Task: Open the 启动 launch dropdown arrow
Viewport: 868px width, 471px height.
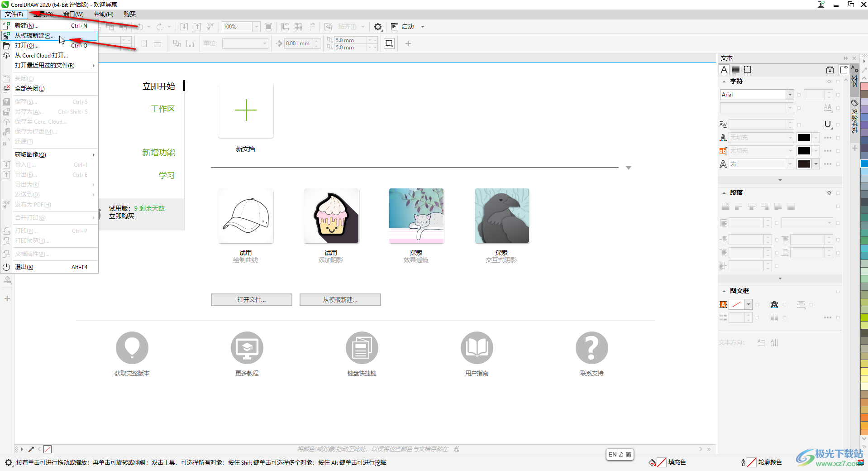Action: tap(423, 27)
